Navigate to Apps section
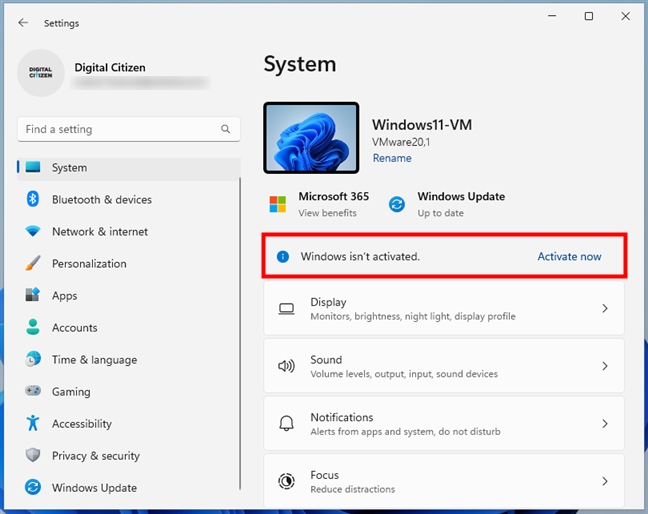Screen dimensions: 648x514 tap(128, 295)
